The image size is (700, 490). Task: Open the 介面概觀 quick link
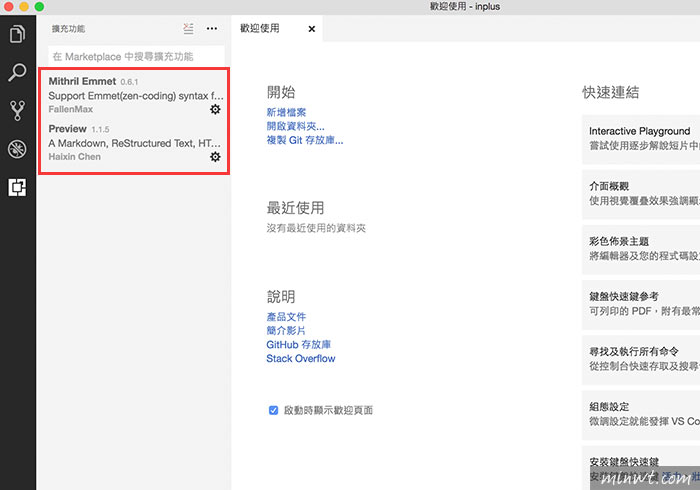point(641,194)
